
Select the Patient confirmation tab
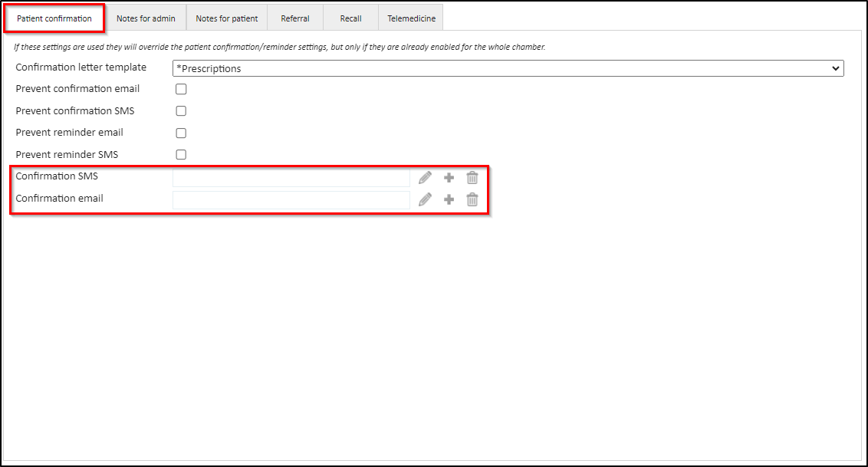click(x=54, y=18)
